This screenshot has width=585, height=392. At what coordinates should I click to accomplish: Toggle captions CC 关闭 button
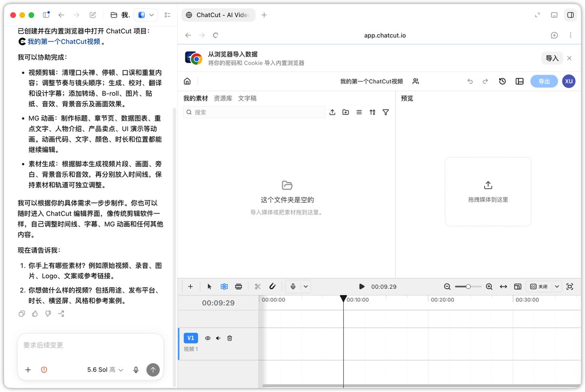pyautogui.click(x=539, y=287)
